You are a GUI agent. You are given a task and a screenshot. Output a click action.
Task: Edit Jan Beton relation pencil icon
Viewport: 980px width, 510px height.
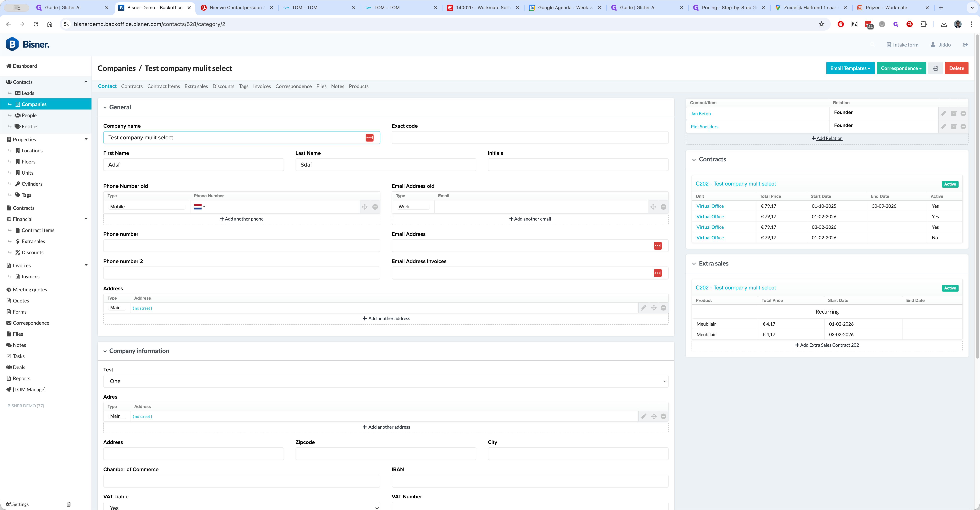click(943, 114)
